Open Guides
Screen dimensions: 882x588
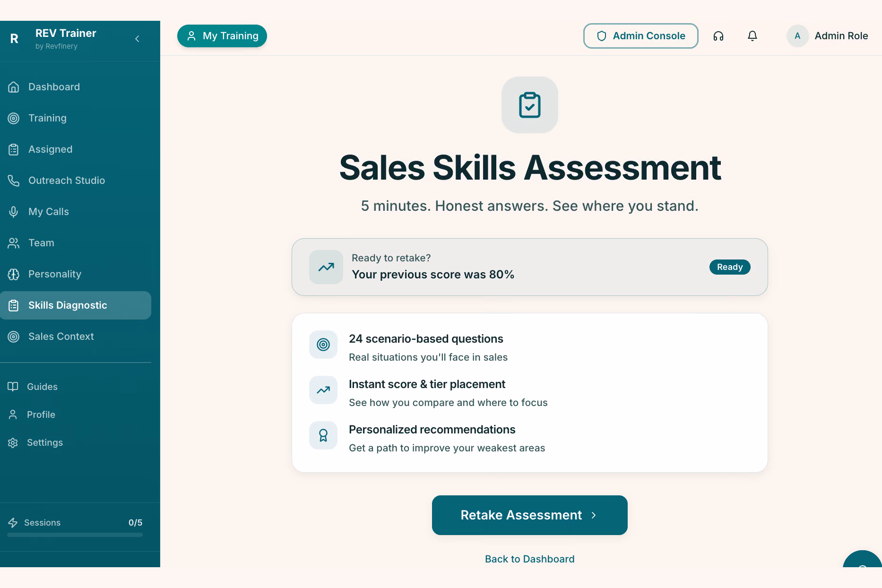pos(76,387)
